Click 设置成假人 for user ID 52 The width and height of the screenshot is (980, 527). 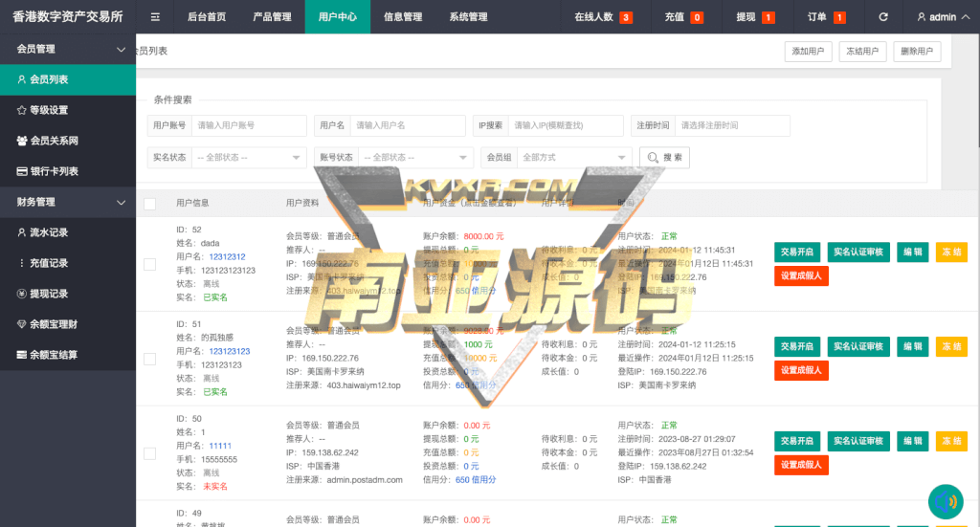(801, 276)
